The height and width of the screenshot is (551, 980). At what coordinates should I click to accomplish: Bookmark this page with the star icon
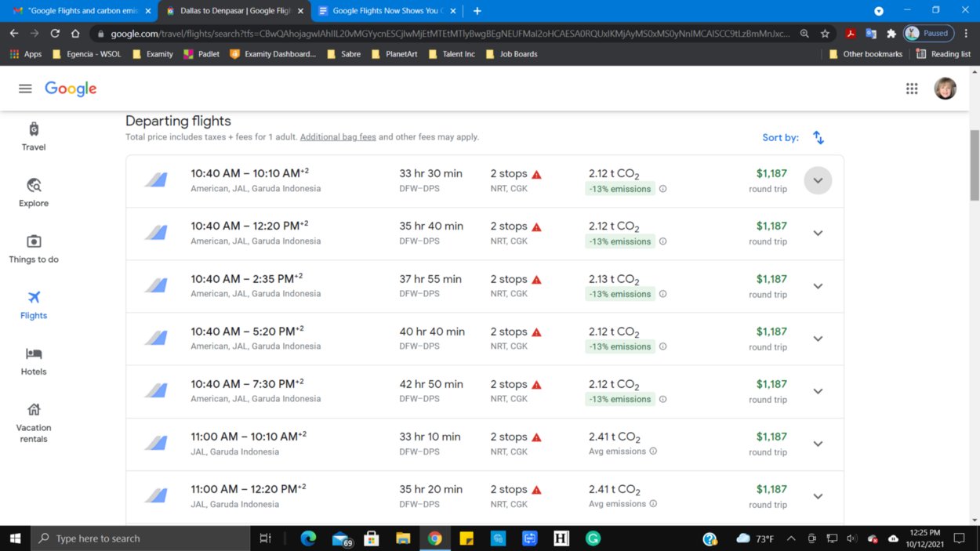pyautogui.click(x=825, y=34)
